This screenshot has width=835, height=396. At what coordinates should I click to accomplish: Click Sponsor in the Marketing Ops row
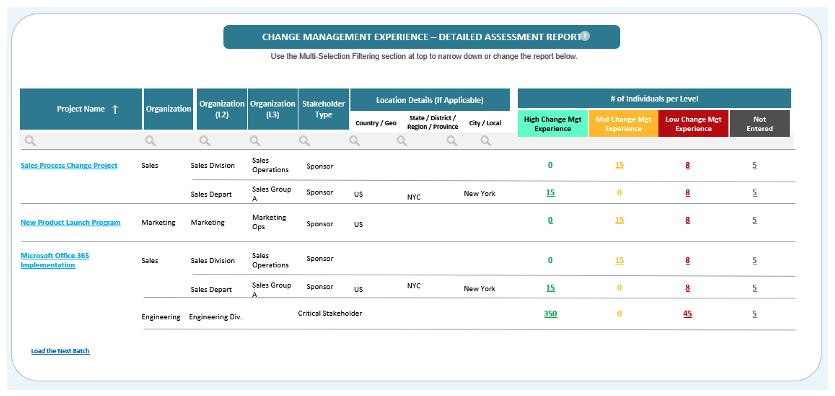point(320,224)
